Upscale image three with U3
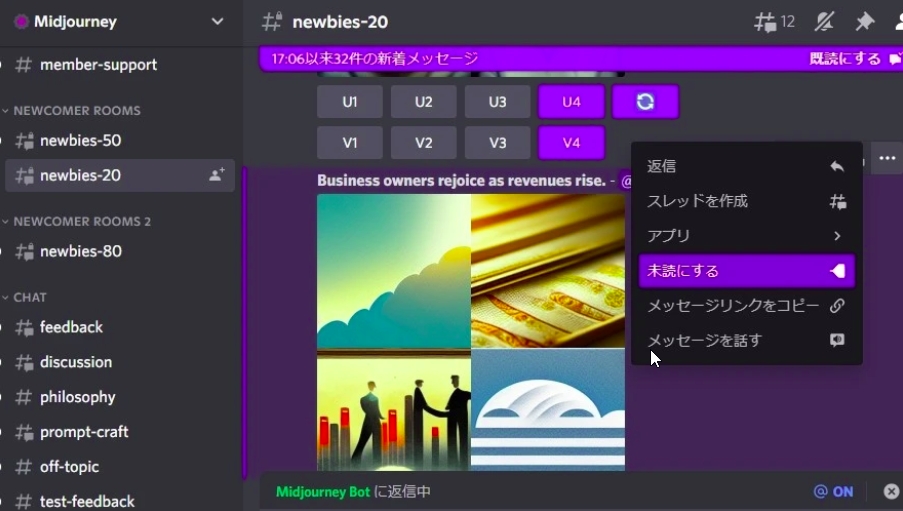This screenshot has width=903, height=511. (498, 102)
